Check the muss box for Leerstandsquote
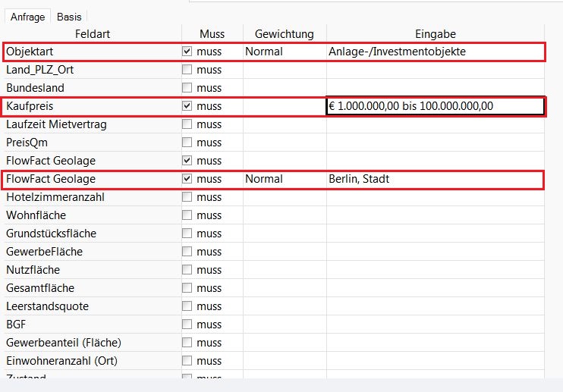 coord(187,306)
